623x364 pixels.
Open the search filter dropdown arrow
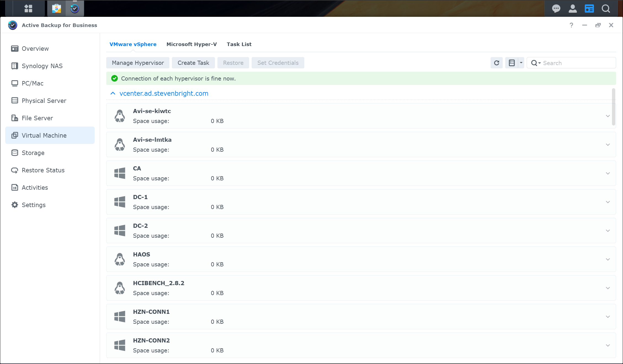tap(539, 63)
